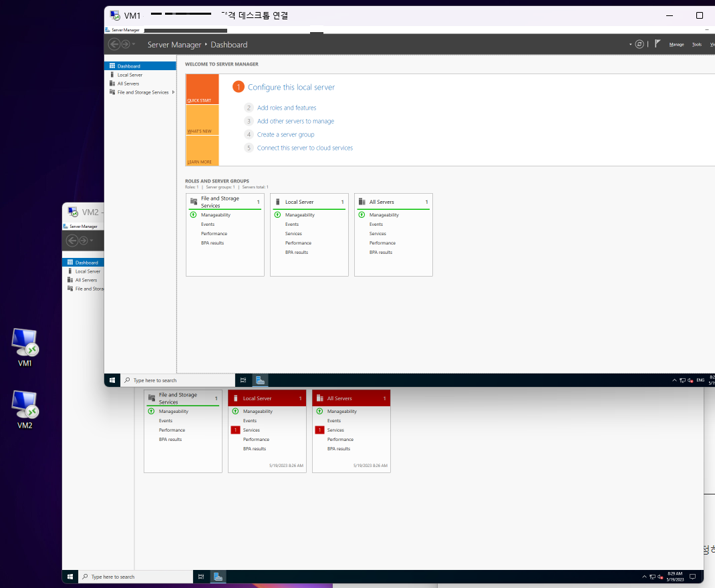Click Add roles and features link
Screen dimensions: 715x588
pos(287,108)
